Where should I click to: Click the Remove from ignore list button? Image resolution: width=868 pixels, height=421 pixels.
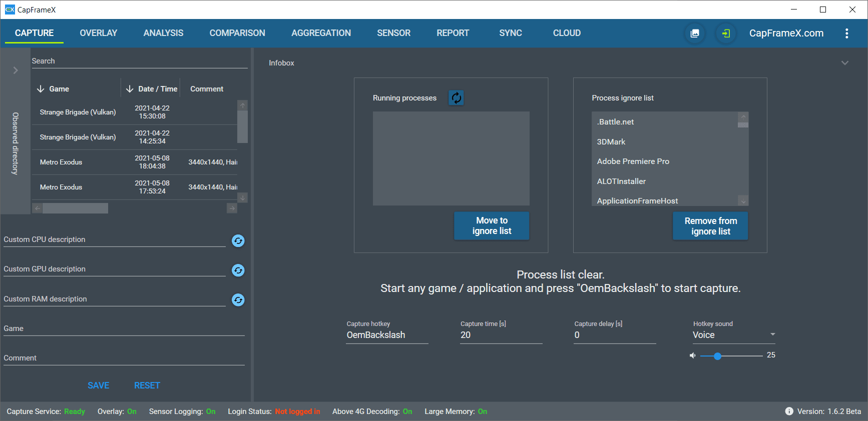pyautogui.click(x=710, y=226)
